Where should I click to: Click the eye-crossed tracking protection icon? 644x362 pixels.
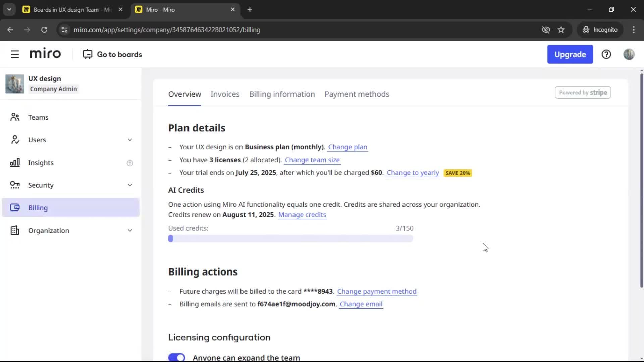546,29
